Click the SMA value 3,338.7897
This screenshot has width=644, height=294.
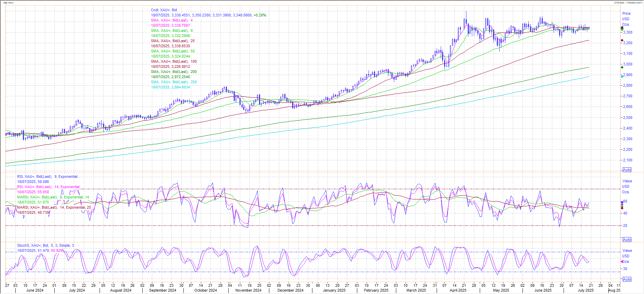[181, 25]
